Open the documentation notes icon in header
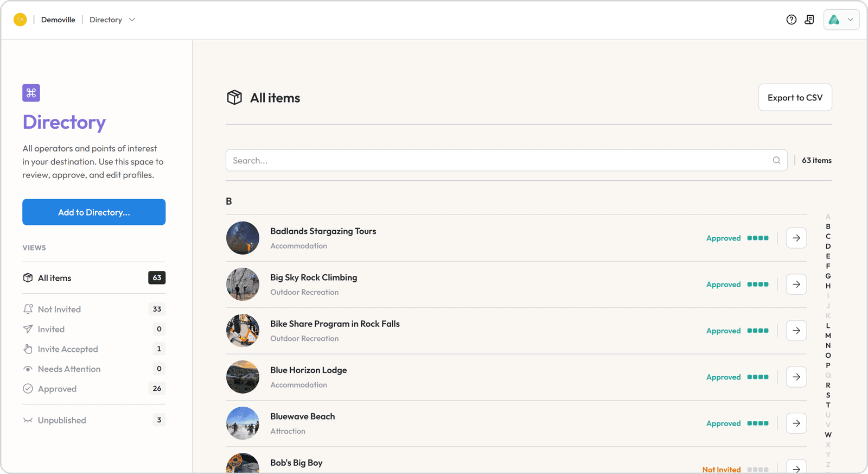The image size is (868, 474). [x=809, y=20]
